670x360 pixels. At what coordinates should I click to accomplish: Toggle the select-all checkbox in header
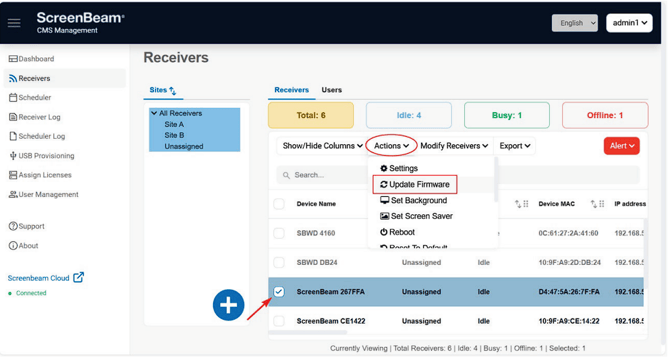point(279,204)
